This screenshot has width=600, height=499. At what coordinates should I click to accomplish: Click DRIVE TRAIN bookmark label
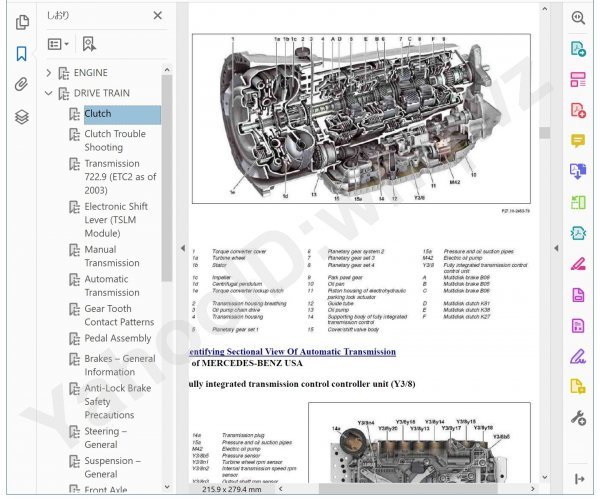click(x=101, y=93)
